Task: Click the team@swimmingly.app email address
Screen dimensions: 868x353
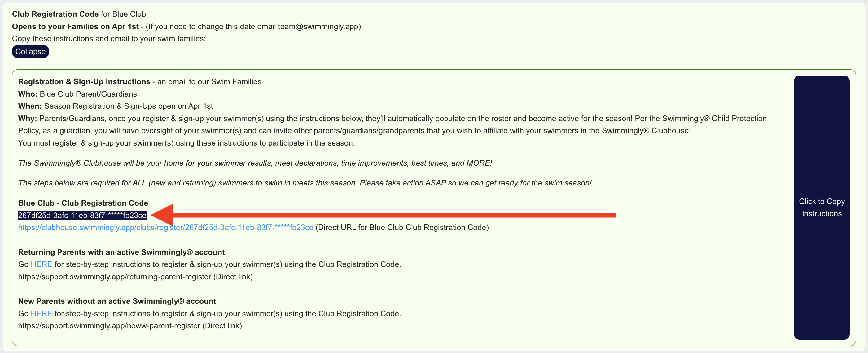Action: coord(318,27)
